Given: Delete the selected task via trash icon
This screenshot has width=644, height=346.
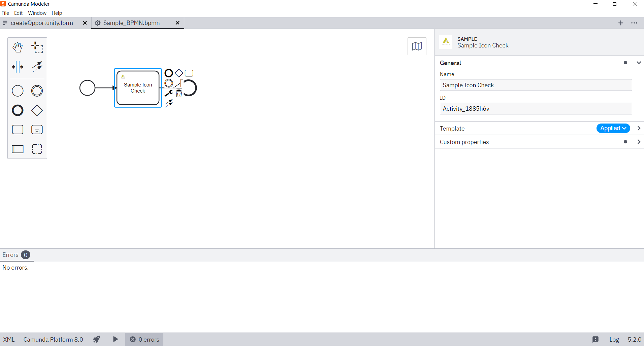Looking at the screenshot, I should [179, 94].
